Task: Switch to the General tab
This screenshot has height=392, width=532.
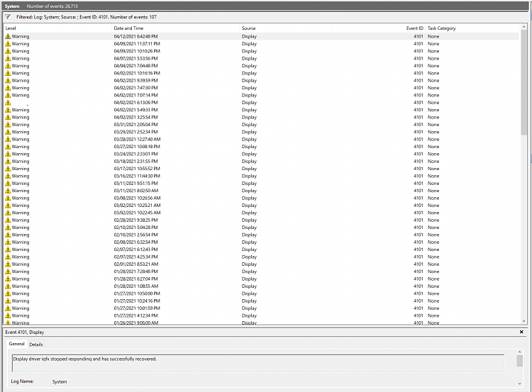Action: click(x=16, y=344)
